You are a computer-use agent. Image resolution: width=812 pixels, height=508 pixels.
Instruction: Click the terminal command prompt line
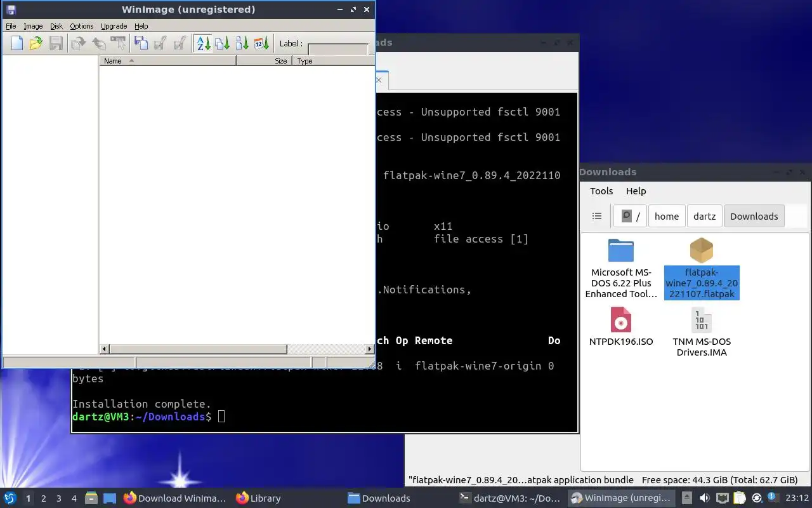148,417
